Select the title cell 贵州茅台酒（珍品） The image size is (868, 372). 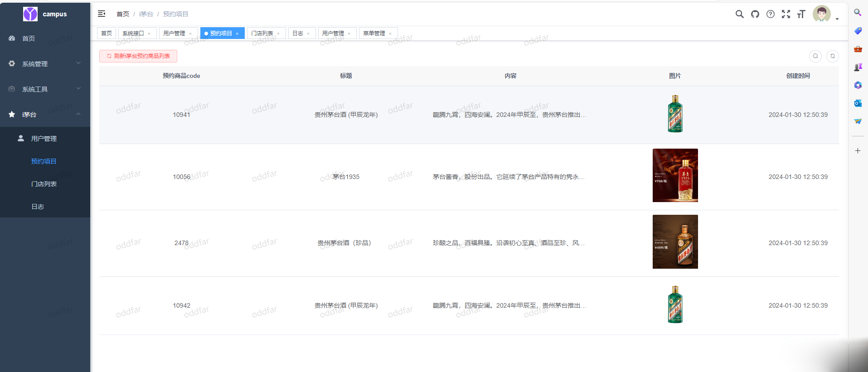coord(345,243)
